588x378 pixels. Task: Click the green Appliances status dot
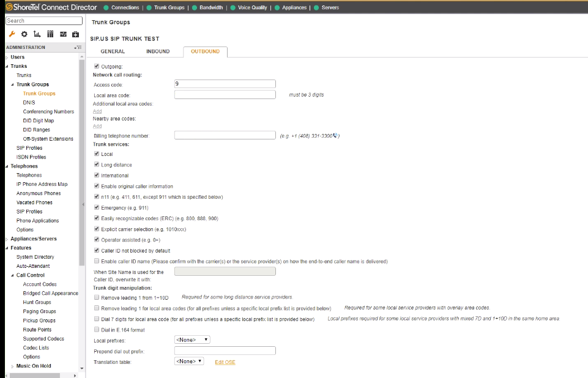[x=277, y=7]
